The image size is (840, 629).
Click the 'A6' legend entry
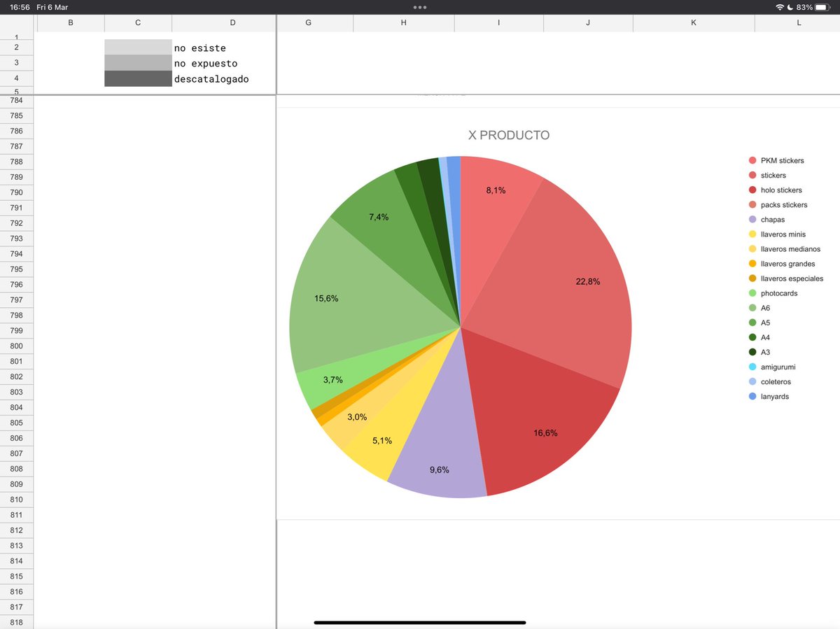(759, 309)
